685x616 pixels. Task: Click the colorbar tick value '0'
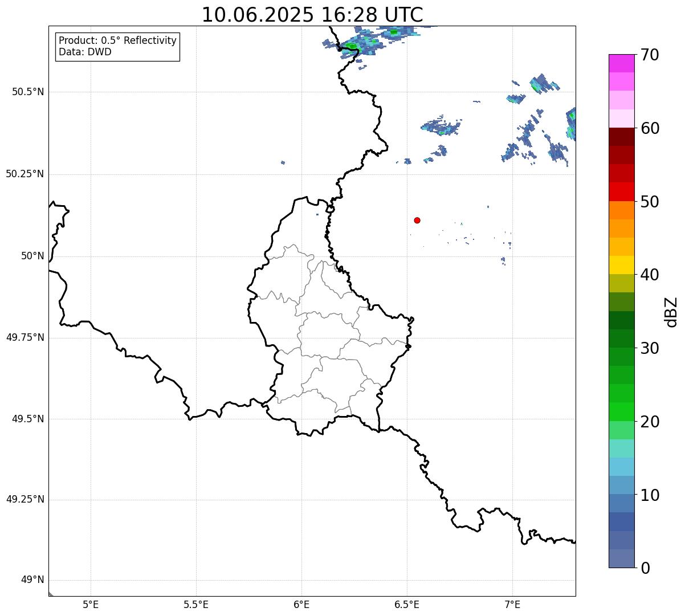coord(645,568)
